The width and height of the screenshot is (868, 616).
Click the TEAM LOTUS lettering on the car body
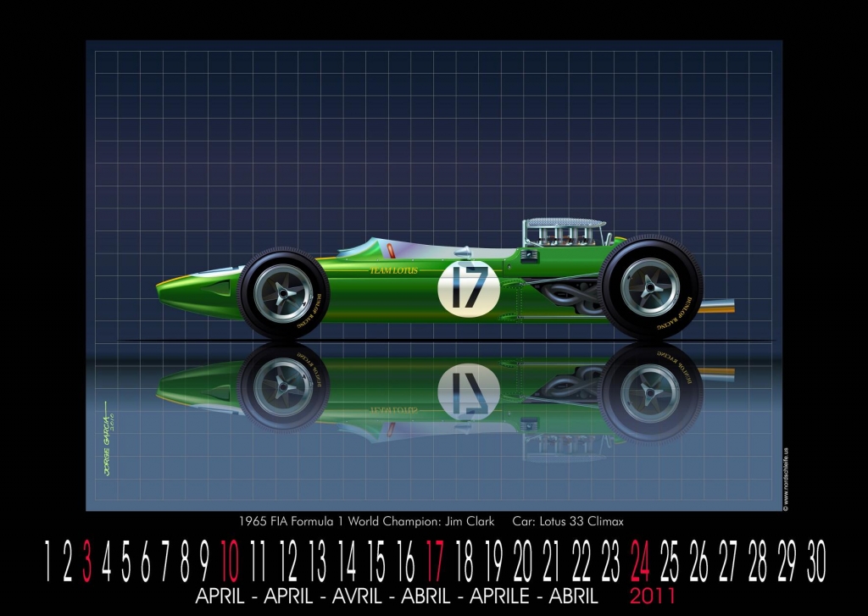tap(393, 270)
